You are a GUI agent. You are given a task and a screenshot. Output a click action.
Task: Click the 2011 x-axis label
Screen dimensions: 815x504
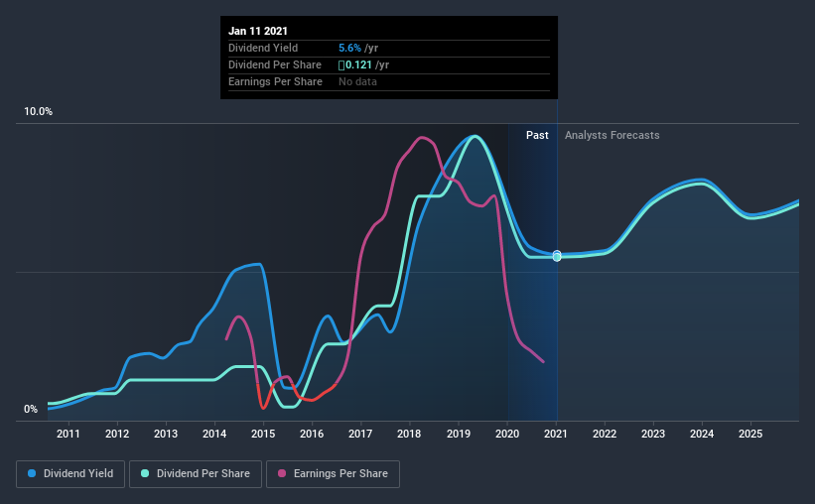click(68, 434)
